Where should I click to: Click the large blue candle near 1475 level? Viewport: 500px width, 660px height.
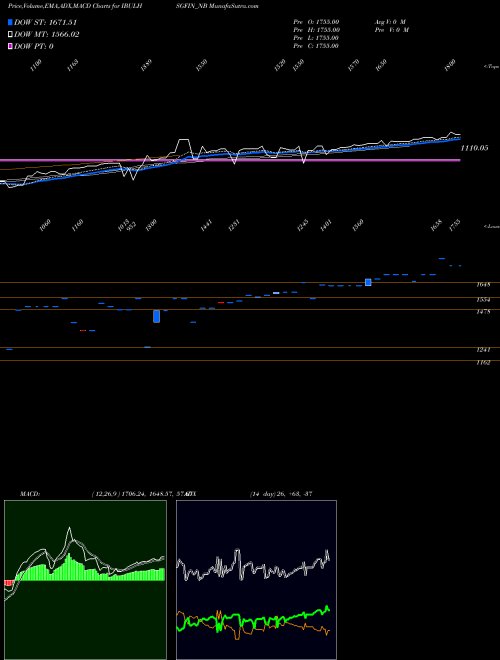(x=157, y=316)
